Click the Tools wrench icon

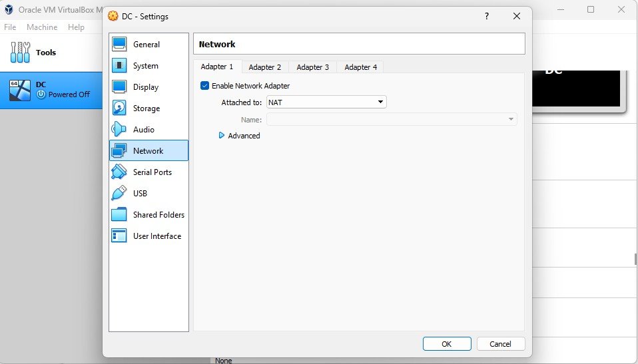[x=20, y=53]
